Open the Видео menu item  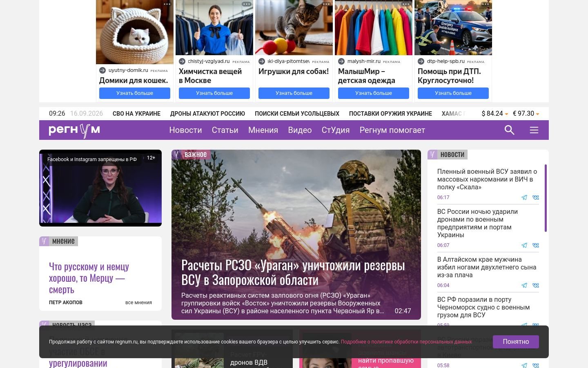tap(300, 130)
